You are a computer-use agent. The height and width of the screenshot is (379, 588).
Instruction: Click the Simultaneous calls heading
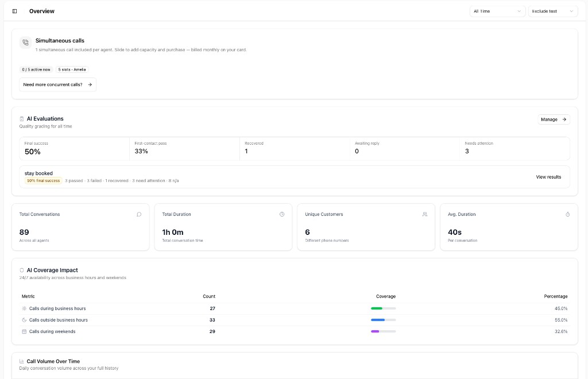pos(60,41)
